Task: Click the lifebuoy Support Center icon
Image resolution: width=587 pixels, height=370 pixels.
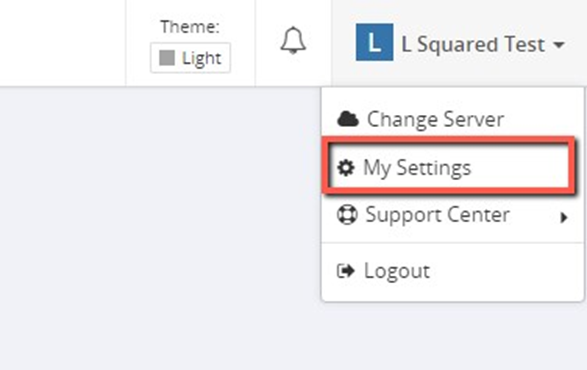Action: tap(347, 215)
